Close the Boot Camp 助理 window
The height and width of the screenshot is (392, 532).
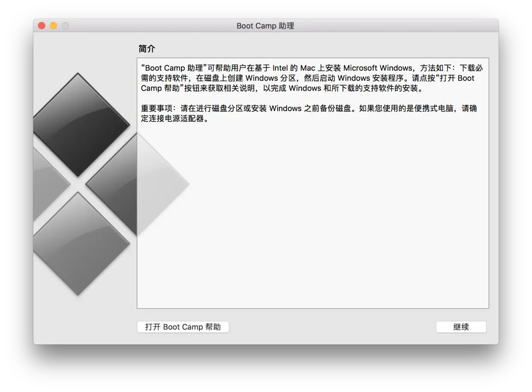42,26
